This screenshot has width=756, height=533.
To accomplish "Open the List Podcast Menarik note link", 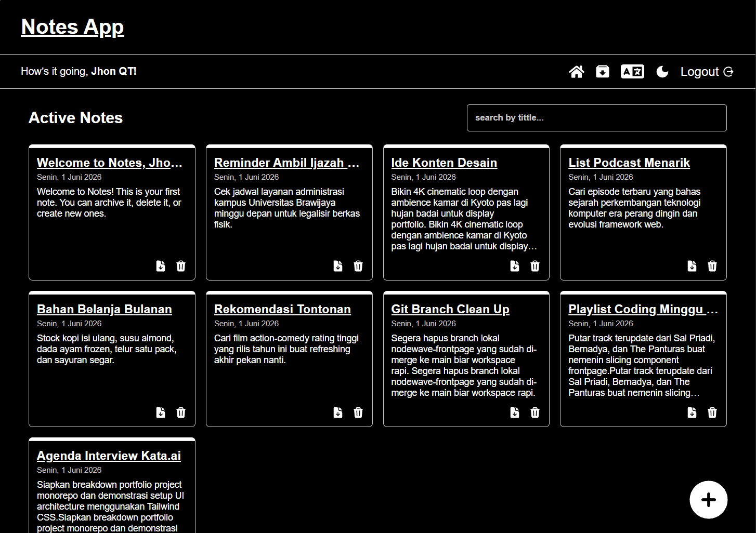I will point(629,163).
